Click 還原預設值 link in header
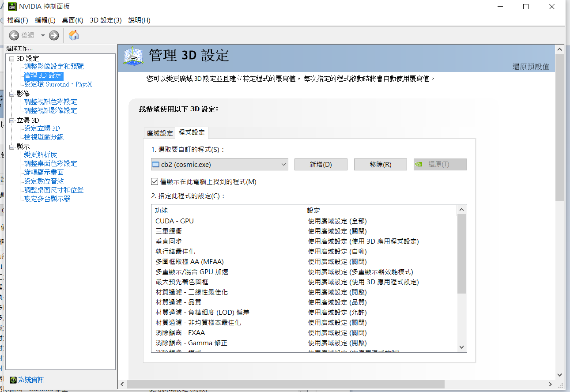The image size is (570, 392). point(531,67)
